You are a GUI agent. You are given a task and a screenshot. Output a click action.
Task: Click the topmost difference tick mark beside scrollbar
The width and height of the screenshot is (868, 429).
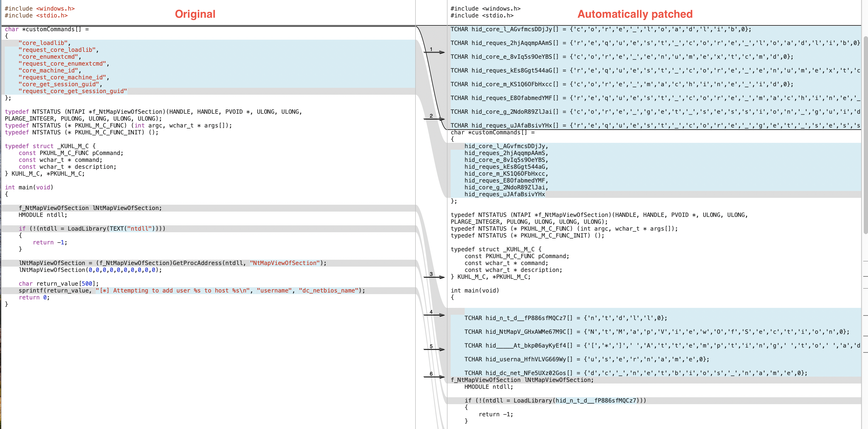[865, 261]
